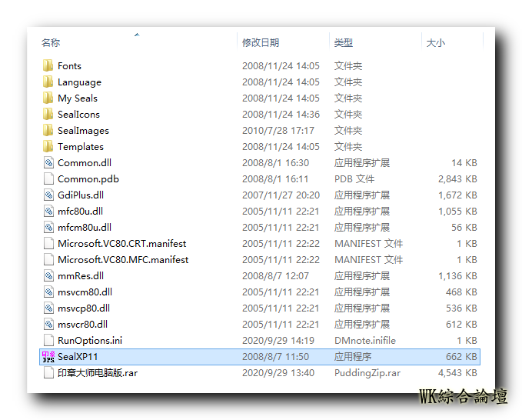Image resolution: width=522 pixels, height=420 pixels.
Task: Select the SealIcons folder name
Action: (x=78, y=115)
